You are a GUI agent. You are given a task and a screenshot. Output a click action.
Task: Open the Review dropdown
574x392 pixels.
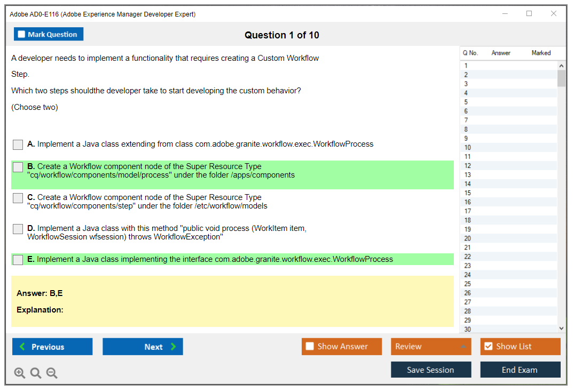(x=431, y=347)
